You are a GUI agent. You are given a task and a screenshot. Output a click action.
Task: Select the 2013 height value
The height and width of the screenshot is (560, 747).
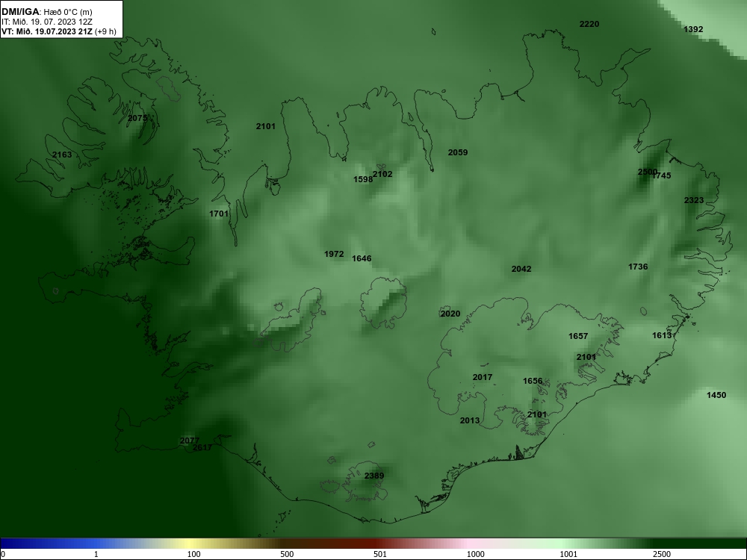click(470, 420)
